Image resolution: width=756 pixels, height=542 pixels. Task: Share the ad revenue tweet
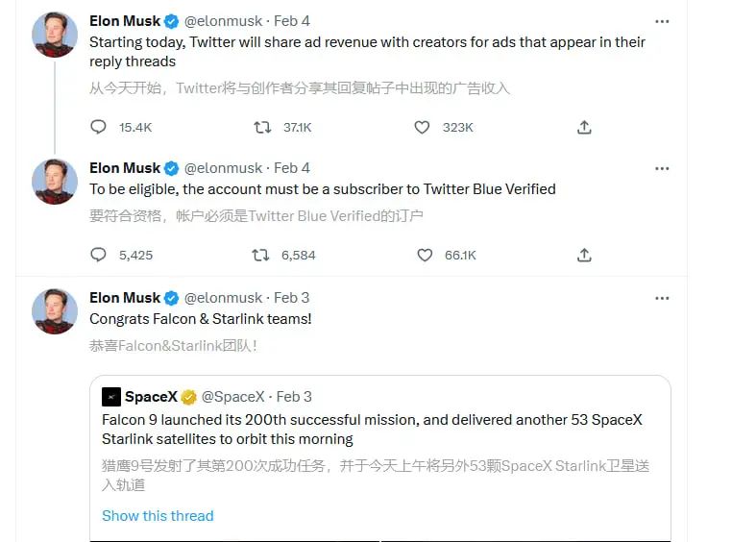[x=584, y=127]
